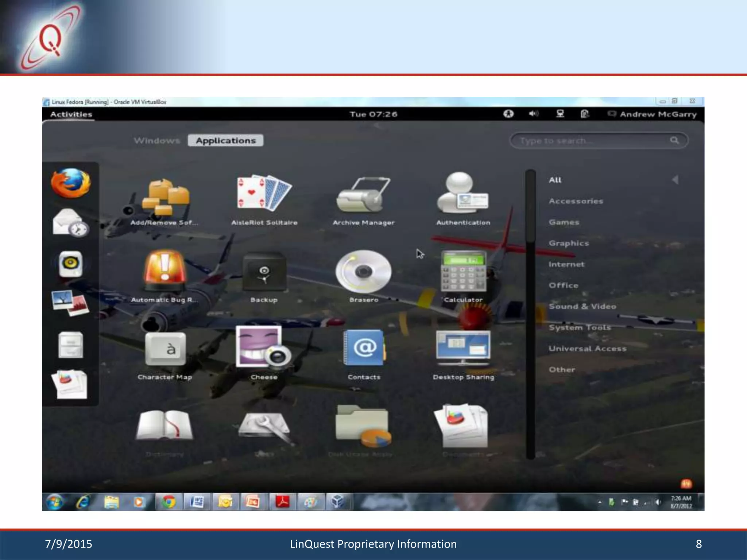Open the Contacts application
This screenshot has width=747, height=560.
tap(363, 349)
